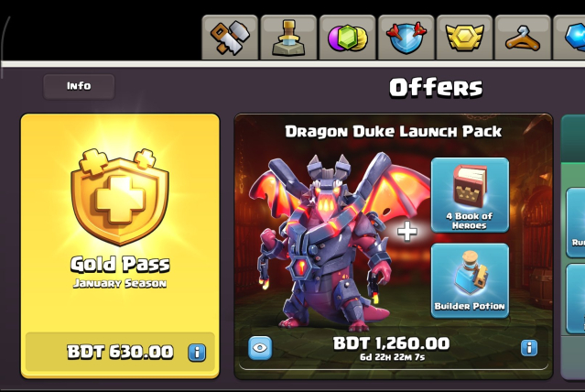Select the Builder Potion item tile
Image resolution: width=585 pixels, height=392 pixels.
pos(470,281)
